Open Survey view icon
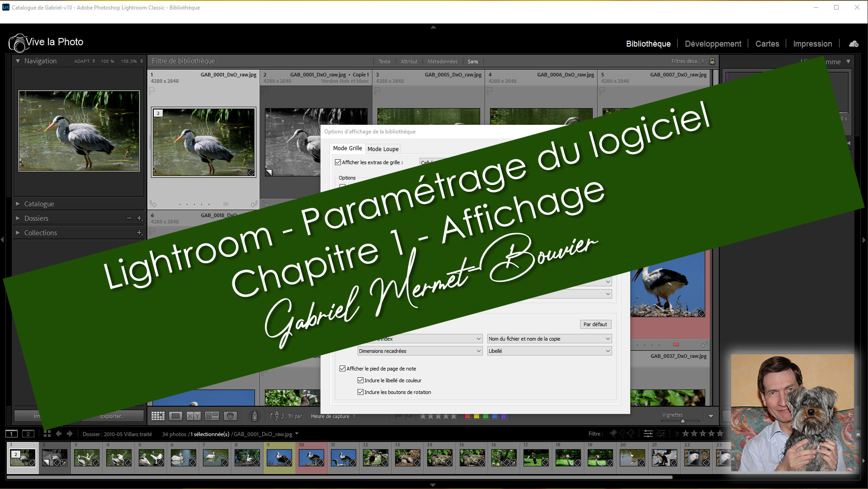The height and width of the screenshot is (489, 868). [x=212, y=416]
